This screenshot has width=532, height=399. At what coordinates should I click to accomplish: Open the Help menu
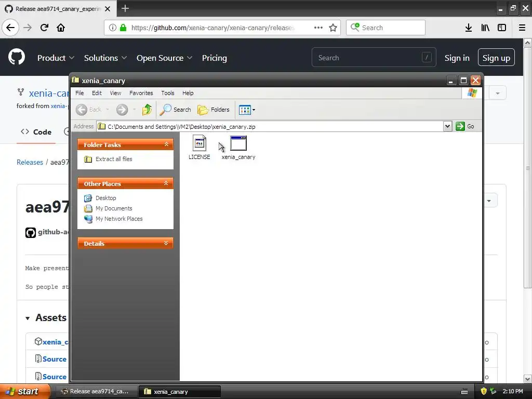(x=188, y=93)
